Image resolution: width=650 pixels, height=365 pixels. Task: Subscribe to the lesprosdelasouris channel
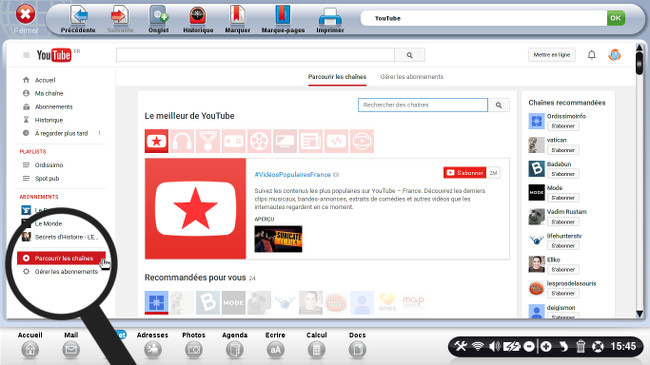click(563, 293)
